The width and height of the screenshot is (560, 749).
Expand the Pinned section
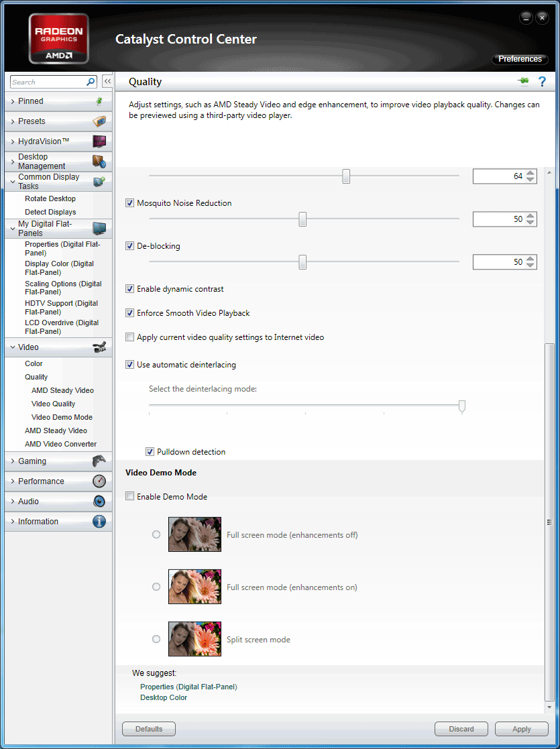click(x=13, y=101)
